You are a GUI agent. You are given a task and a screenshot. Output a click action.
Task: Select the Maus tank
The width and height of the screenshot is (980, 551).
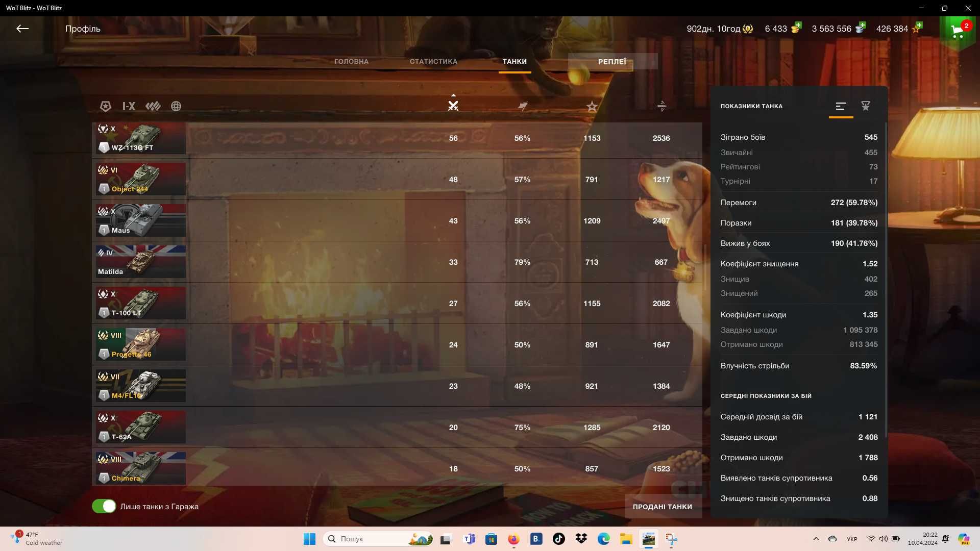click(397, 220)
